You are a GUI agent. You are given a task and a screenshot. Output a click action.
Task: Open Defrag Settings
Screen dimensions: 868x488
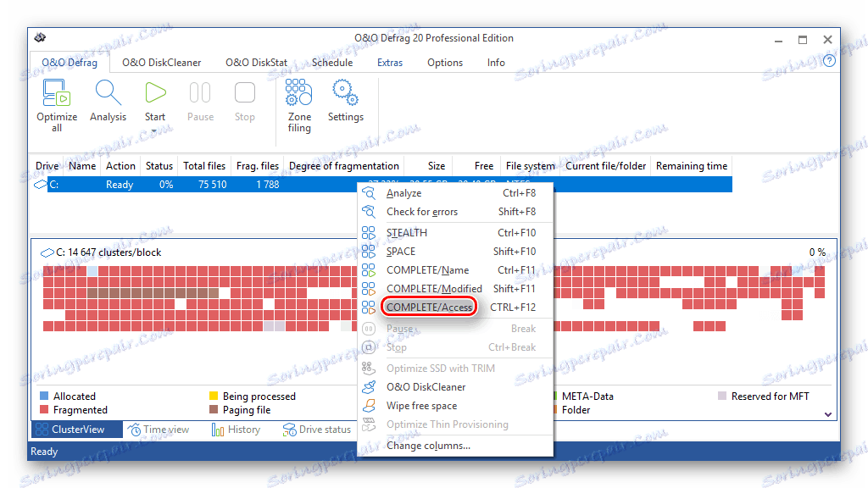click(345, 102)
